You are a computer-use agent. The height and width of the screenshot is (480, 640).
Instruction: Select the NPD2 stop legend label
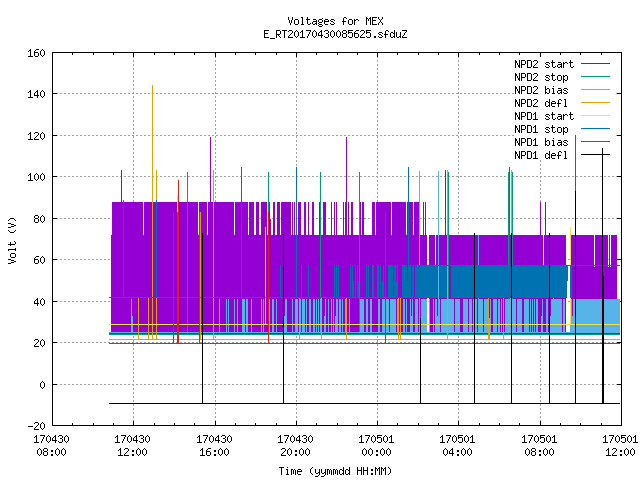[541, 77]
